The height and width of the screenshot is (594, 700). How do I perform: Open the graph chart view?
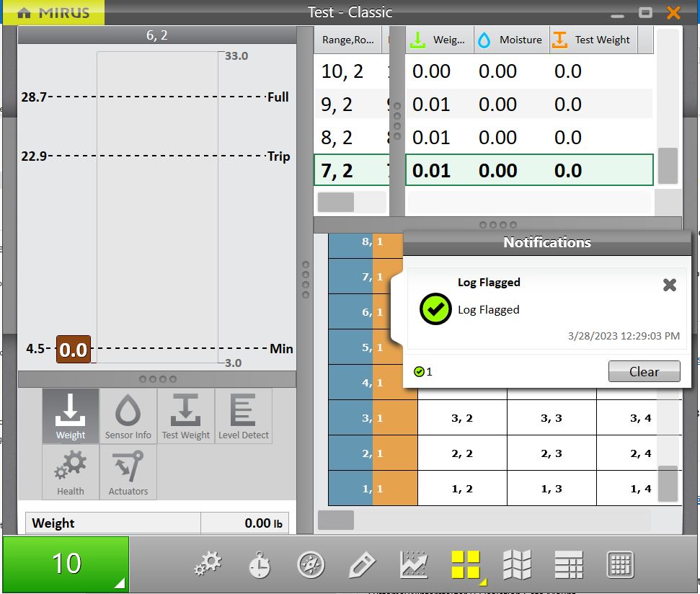coord(414,565)
